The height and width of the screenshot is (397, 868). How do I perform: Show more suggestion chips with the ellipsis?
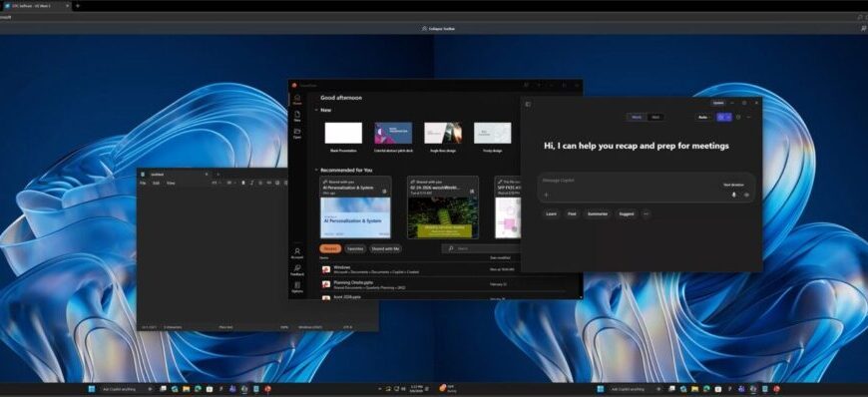pos(647,213)
